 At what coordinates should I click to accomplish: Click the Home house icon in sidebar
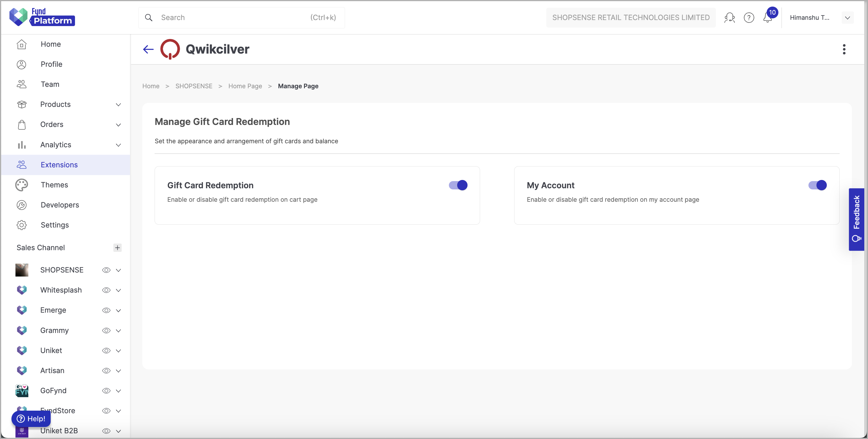[x=21, y=44]
